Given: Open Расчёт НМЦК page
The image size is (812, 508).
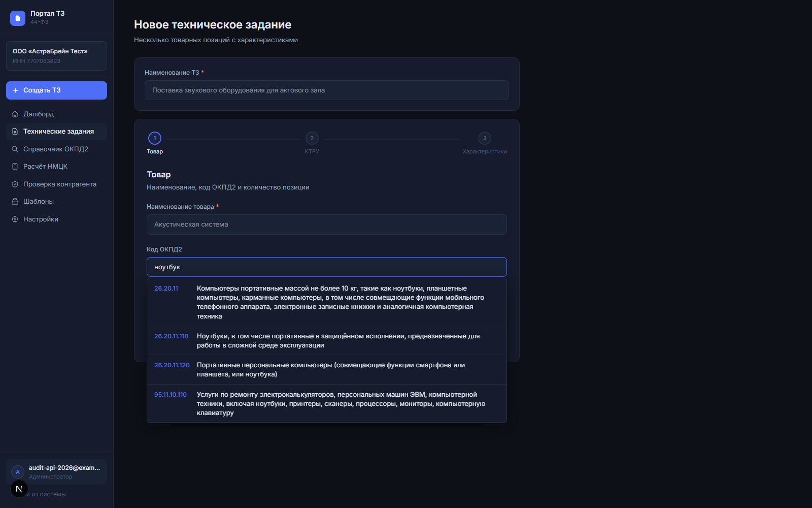Looking at the screenshot, I should click(x=56, y=167).
